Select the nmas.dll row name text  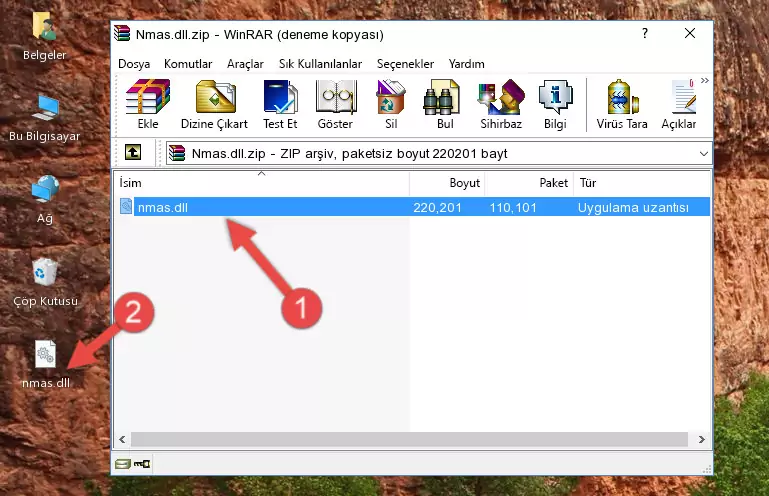click(162, 208)
